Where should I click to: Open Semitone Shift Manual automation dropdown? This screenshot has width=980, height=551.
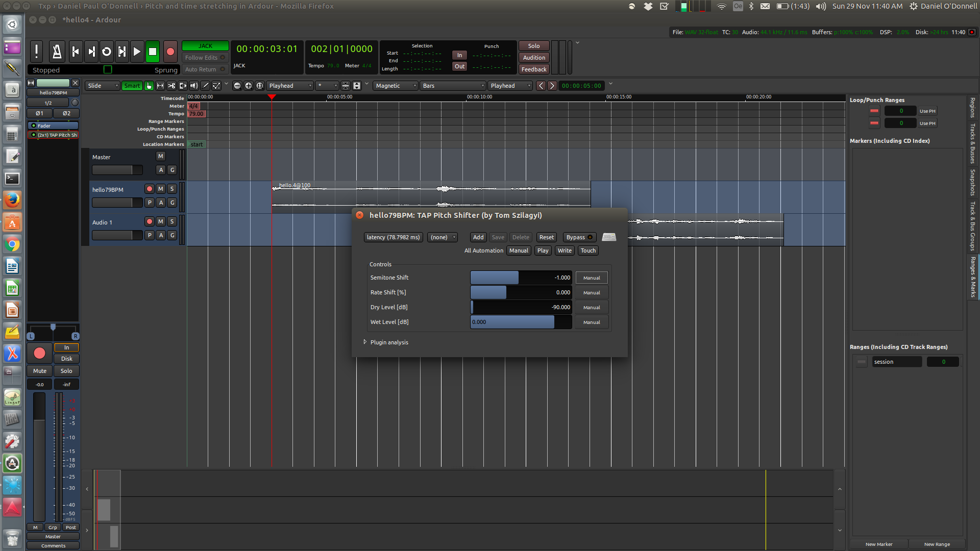[592, 278]
